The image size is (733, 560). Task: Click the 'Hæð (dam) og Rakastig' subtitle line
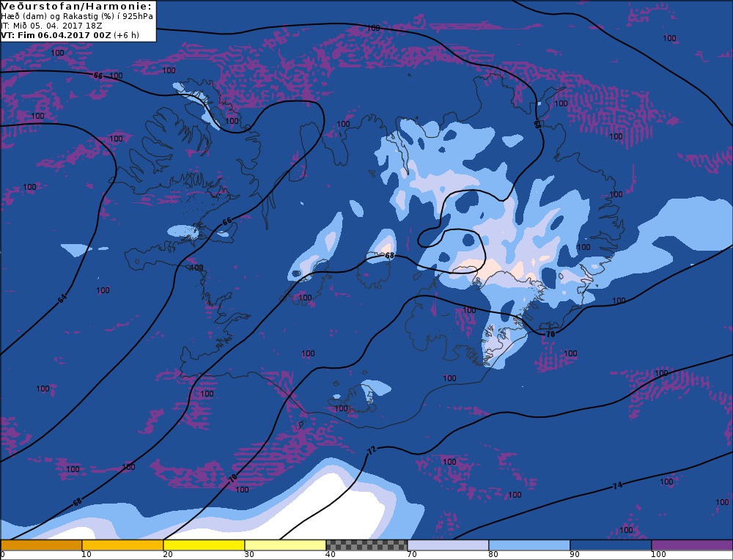coord(77,16)
